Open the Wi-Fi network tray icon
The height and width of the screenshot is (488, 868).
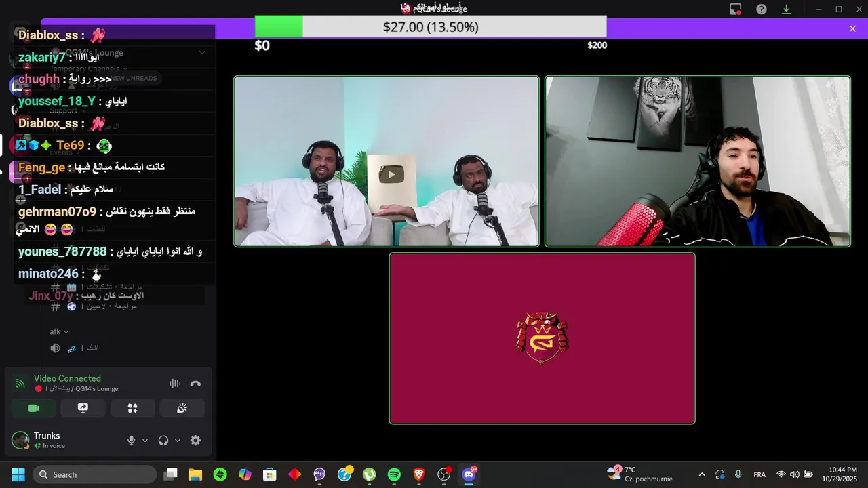point(781,474)
